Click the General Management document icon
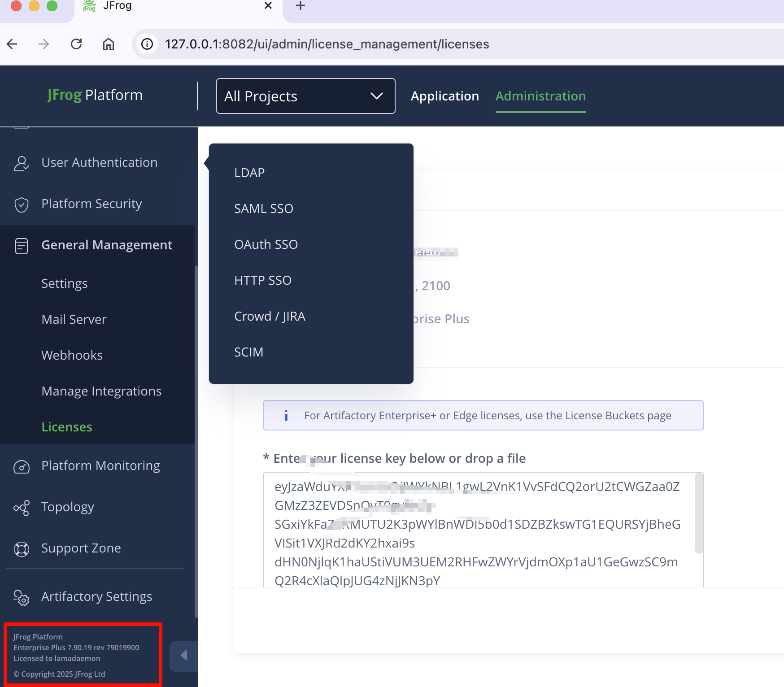Screen dimensions: 784x687 [21, 246]
